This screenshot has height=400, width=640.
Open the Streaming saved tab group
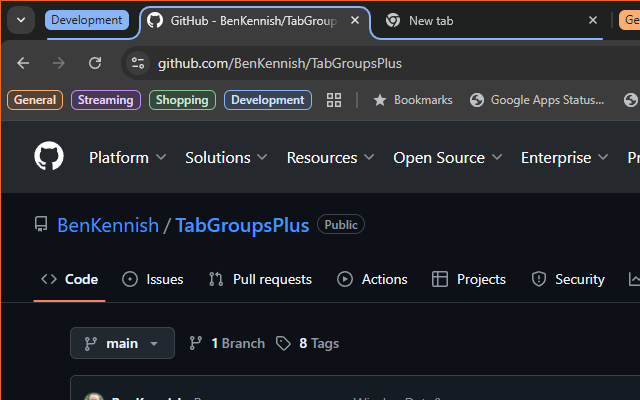click(x=106, y=100)
